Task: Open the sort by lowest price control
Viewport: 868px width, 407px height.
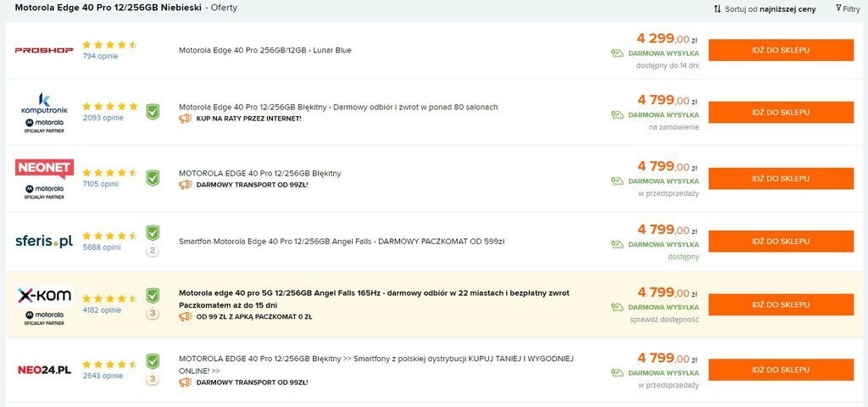Action: tap(765, 8)
